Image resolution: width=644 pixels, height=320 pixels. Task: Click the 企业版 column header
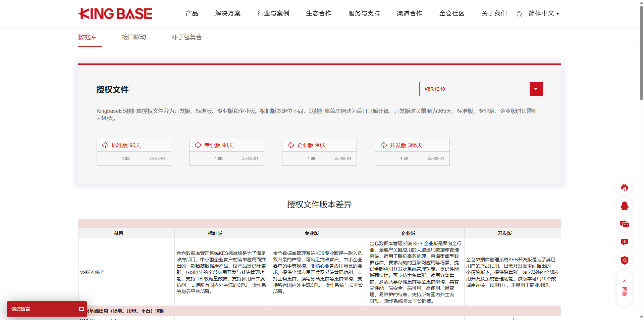coord(408,233)
